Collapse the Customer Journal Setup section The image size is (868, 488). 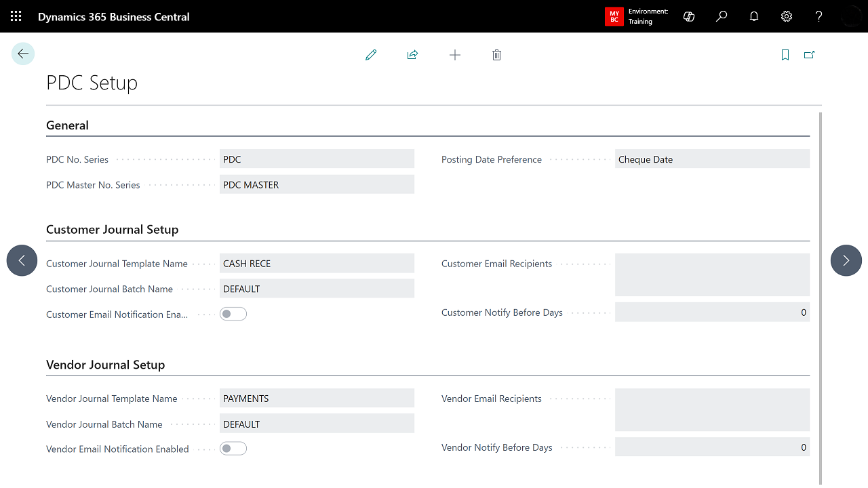tap(112, 230)
